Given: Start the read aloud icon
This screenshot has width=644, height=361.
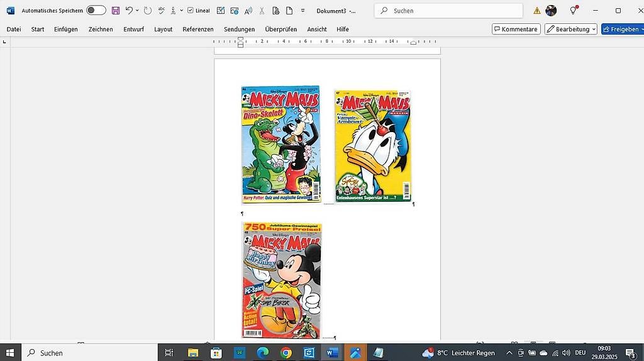Looking at the screenshot, I should click(x=248, y=11).
